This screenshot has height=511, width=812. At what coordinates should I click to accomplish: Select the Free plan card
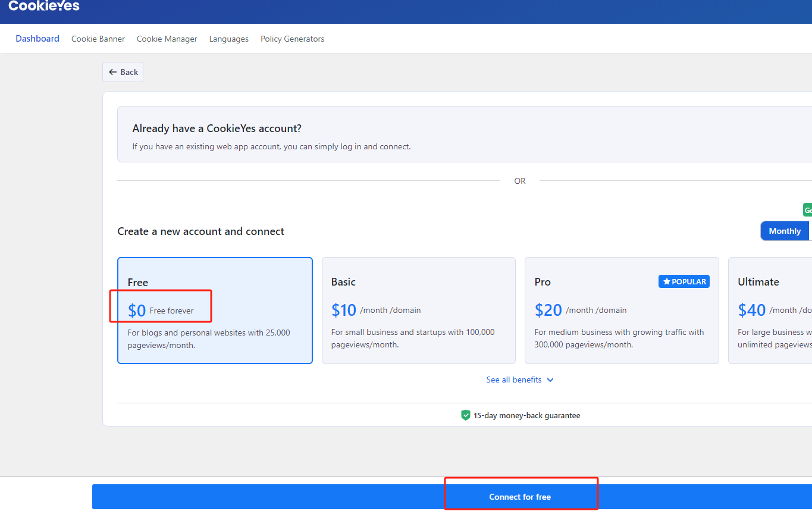[x=215, y=311]
